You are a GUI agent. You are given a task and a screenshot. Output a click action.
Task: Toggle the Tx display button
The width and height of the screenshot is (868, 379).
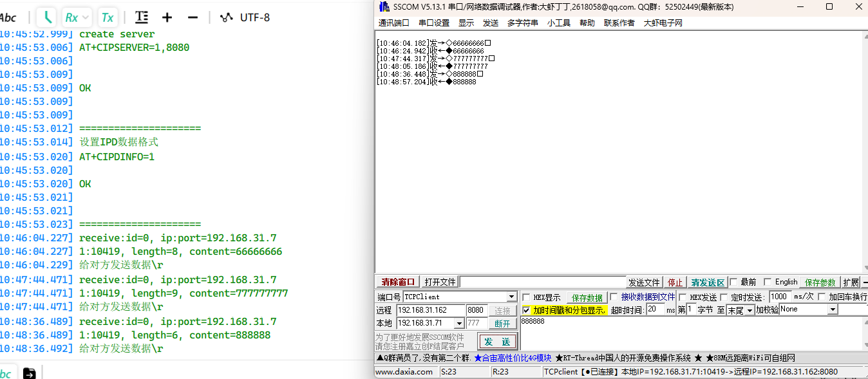tap(108, 17)
